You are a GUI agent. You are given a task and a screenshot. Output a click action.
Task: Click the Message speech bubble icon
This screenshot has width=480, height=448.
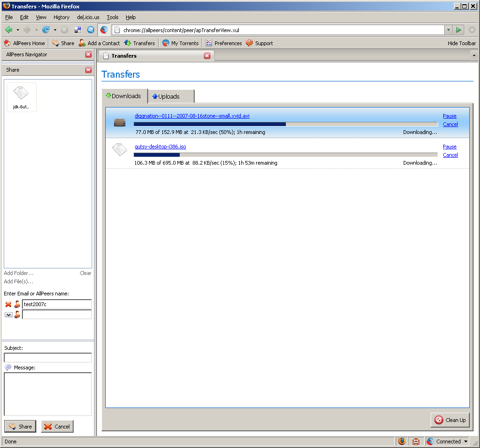click(8, 367)
